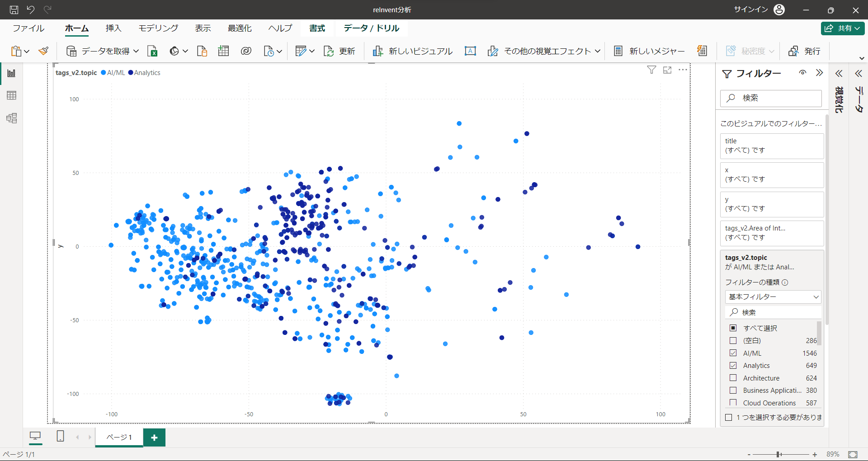The width and height of the screenshot is (868, 461).
Task: Click the 新しいメジャー button
Action: pyautogui.click(x=649, y=51)
